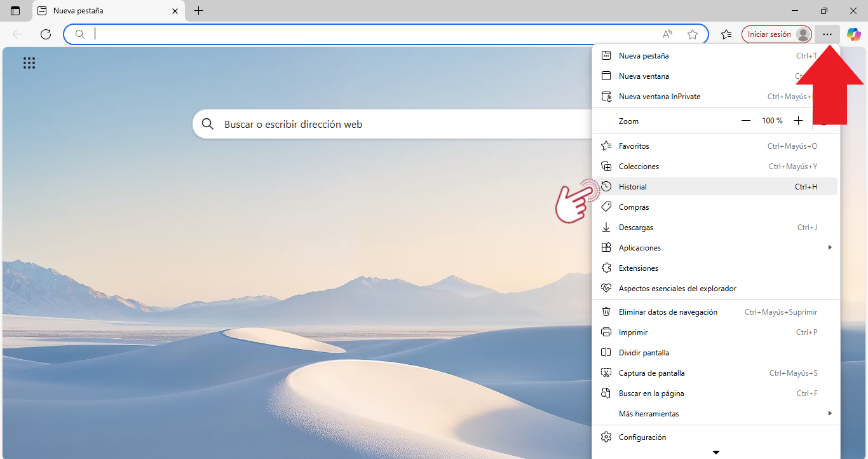
Task: Open the tab actions menu icon
Action: coord(15,11)
